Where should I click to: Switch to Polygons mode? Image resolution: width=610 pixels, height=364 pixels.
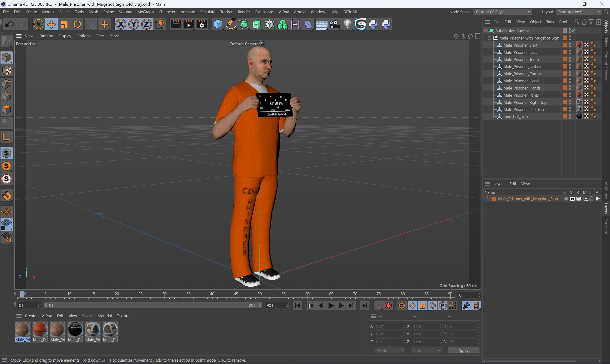click(x=6, y=110)
